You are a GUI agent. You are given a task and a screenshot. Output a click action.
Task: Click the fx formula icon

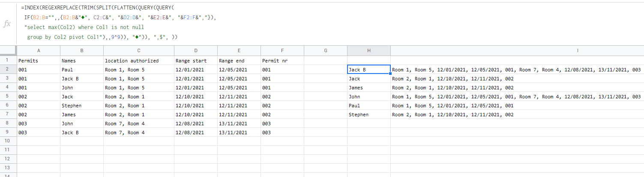(x=7, y=24)
